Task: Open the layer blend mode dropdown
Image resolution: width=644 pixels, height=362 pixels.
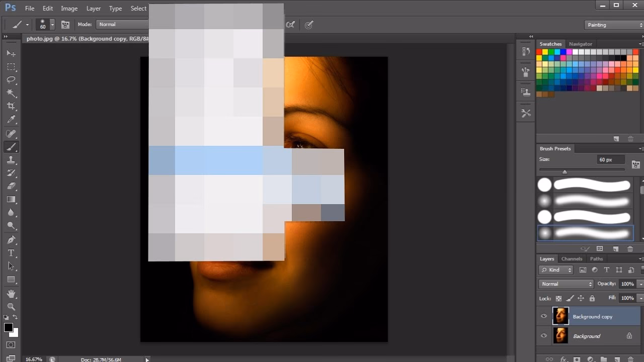Action: [x=566, y=284]
